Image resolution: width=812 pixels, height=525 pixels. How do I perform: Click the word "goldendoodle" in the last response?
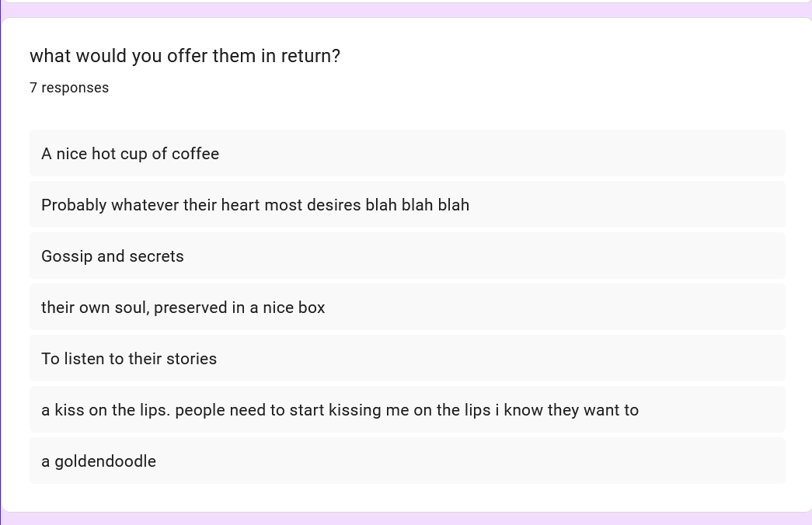(x=105, y=461)
